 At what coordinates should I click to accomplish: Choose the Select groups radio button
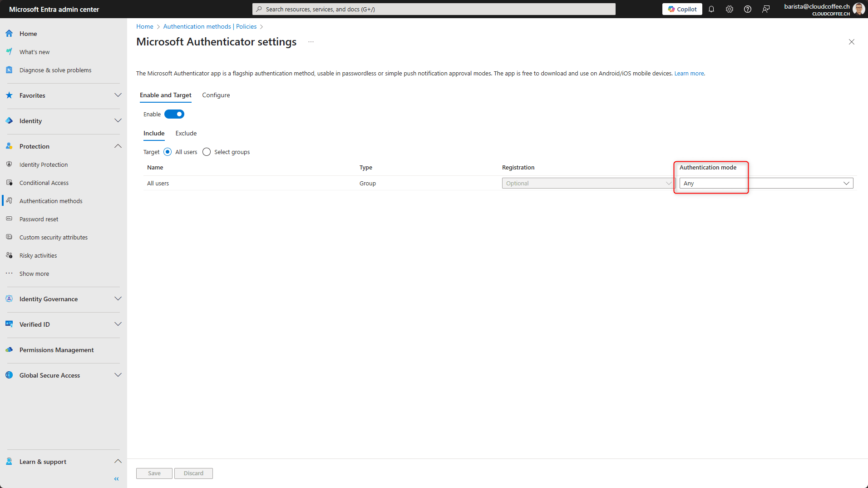pos(207,152)
